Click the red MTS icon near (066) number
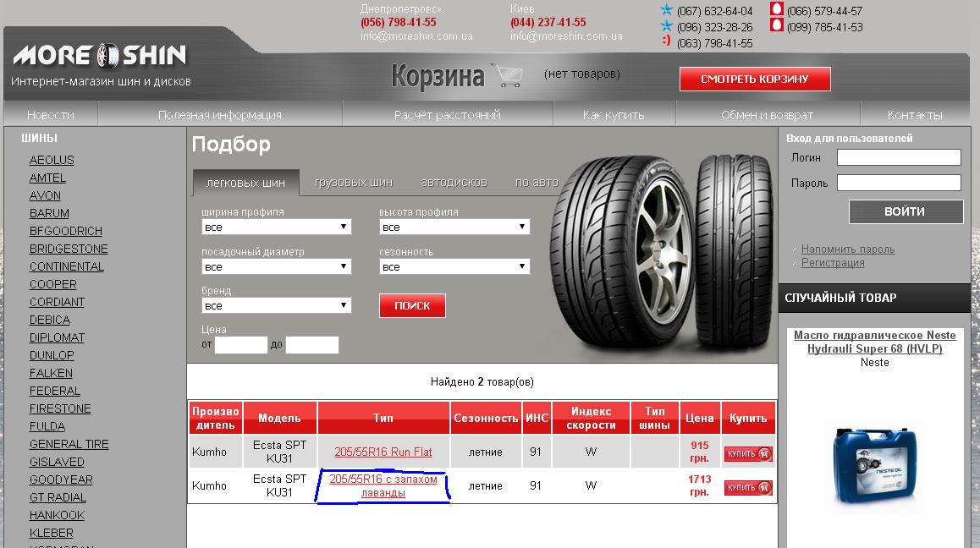 (776, 10)
